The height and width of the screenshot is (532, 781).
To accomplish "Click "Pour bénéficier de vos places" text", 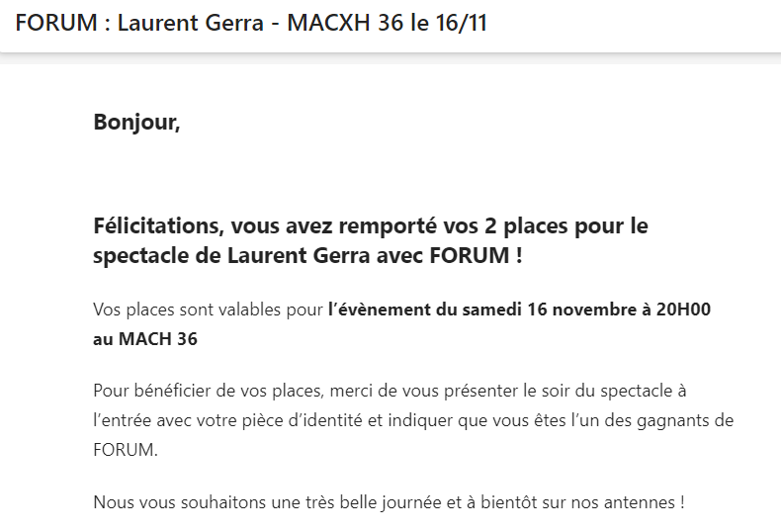I will 208,391.
